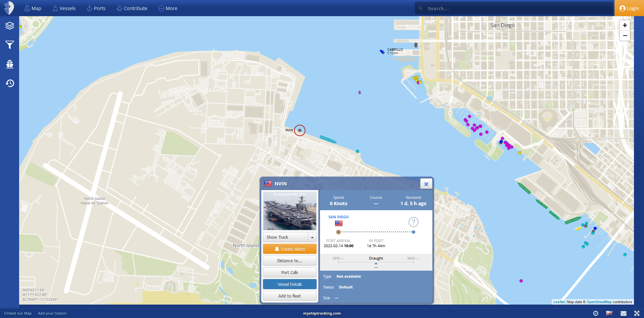Open the Vessels menu

(64, 8)
